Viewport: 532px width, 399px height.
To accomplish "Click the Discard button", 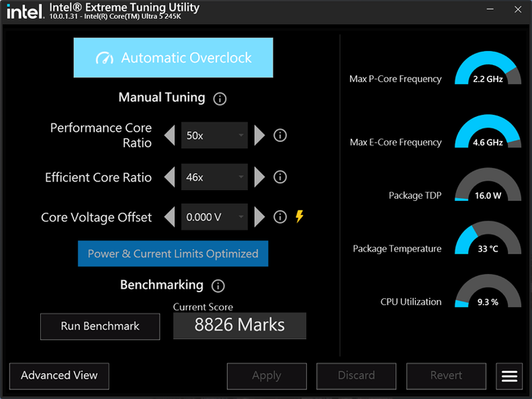I will coord(357,376).
